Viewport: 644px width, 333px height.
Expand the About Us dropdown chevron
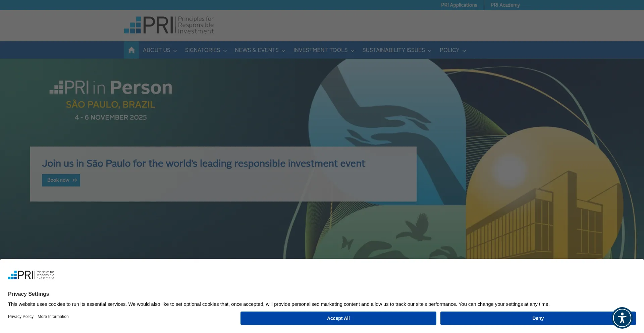pos(175,51)
